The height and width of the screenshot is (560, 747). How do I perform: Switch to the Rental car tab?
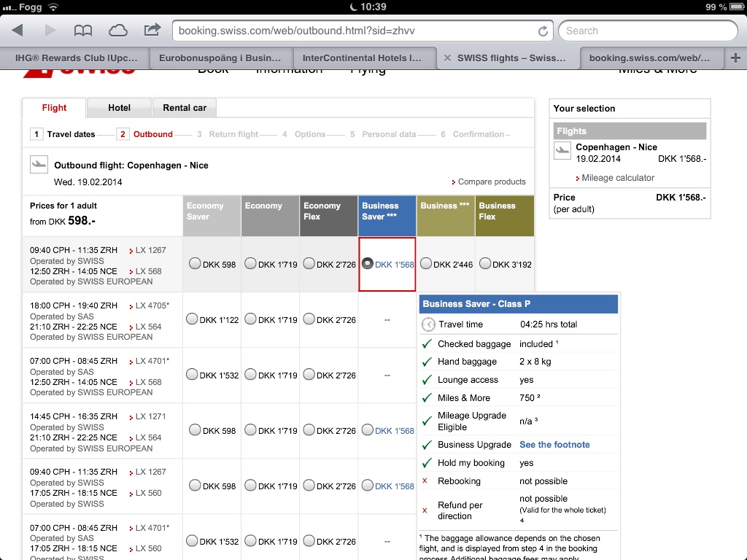click(184, 108)
